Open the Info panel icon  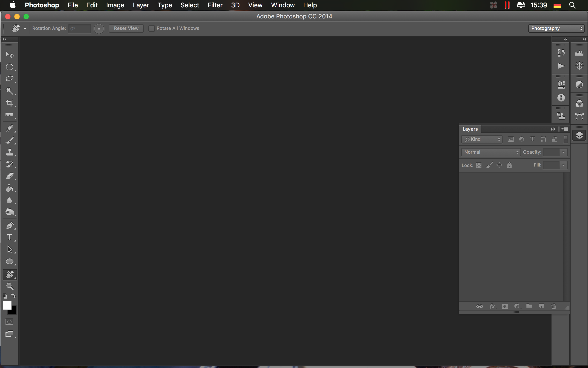(x=561, y=98)
